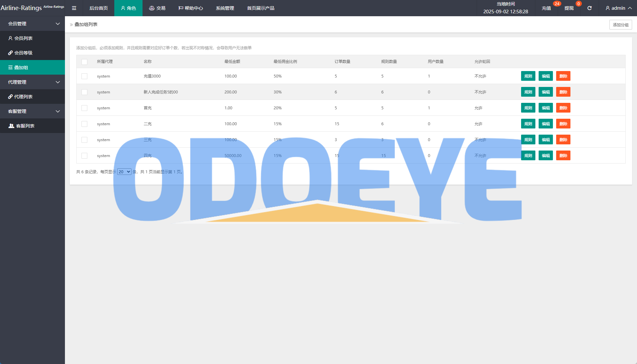Screen dimensions: 637x364
Task: Expand the admin user menu
Action: 618,8
